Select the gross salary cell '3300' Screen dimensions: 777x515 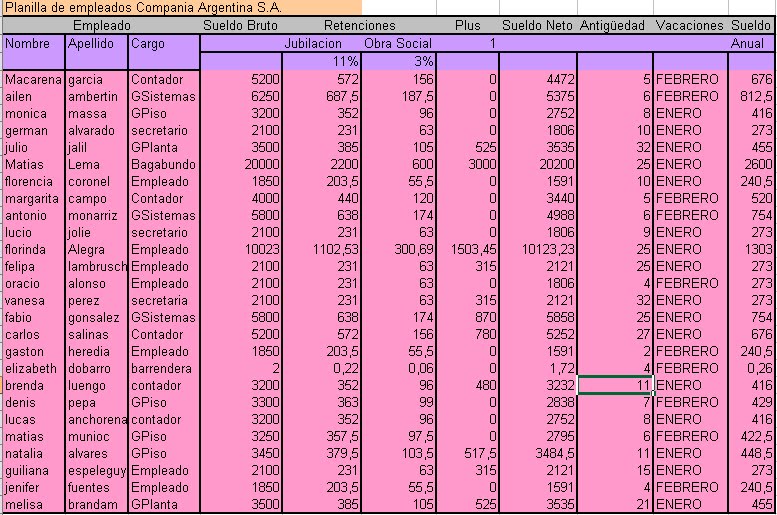point(241,402)
